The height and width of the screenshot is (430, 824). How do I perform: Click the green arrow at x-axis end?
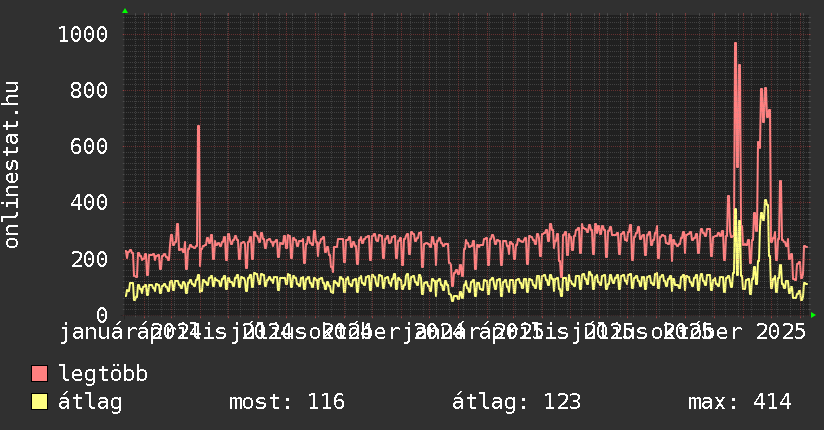click(813, 315)
